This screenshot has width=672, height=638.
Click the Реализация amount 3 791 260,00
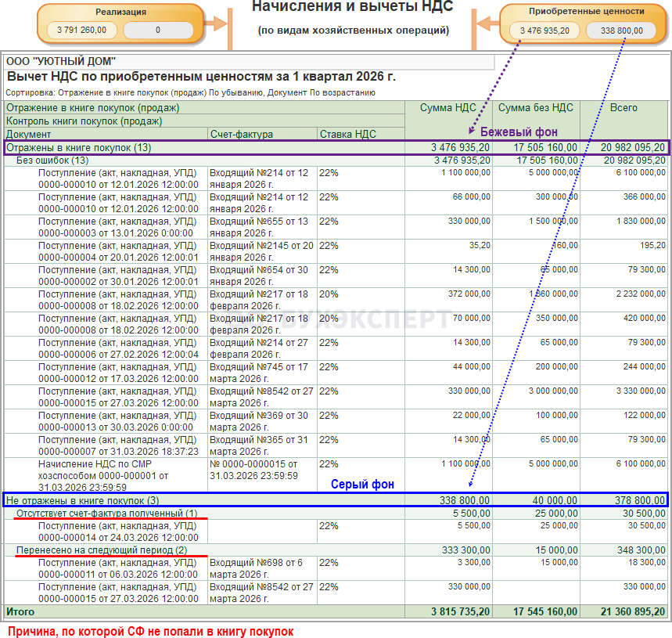[x=81, y=30]
